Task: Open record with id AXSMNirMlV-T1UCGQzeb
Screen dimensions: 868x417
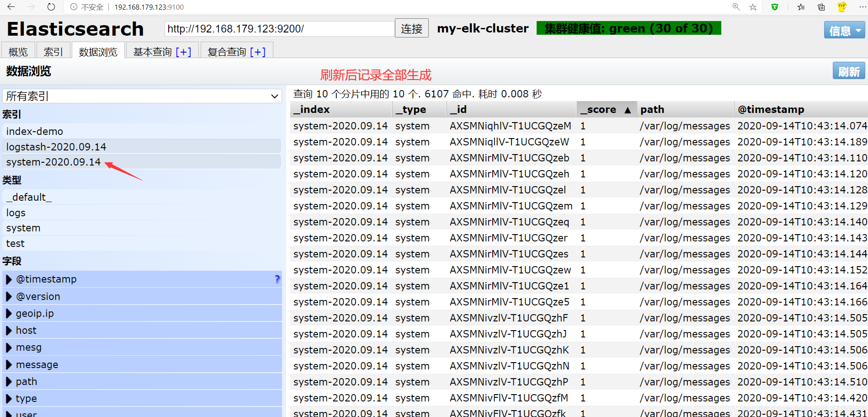Action: [x=509, y=158]
